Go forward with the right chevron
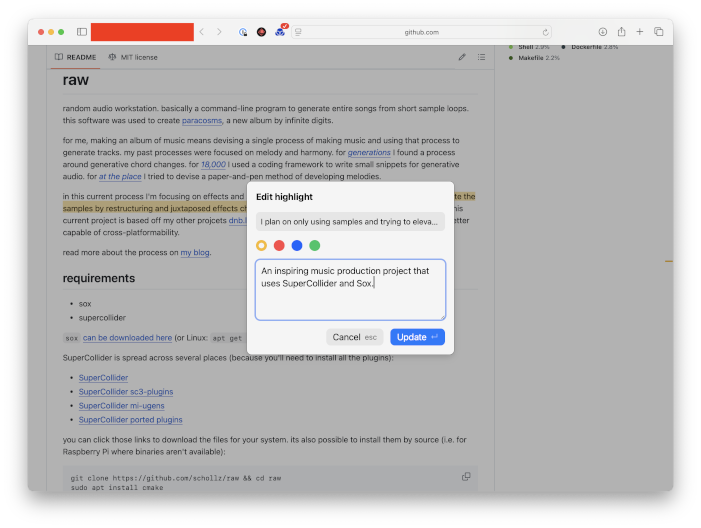The height and width of the screenshot is (528, 701). pyautogui.click(x=219, y=32)
